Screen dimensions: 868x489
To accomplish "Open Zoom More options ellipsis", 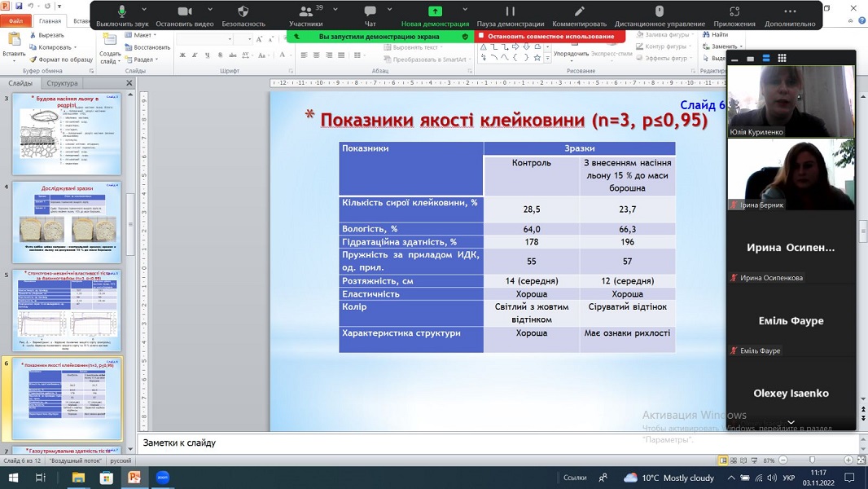I will tap(790, 15).
